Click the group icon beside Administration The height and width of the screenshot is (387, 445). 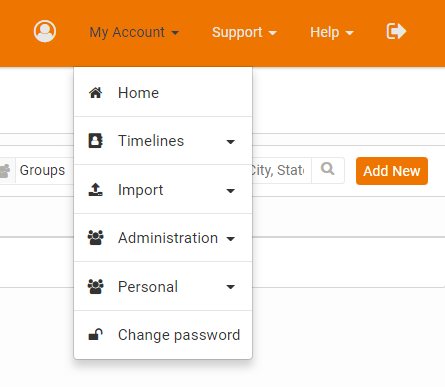tap(96, 238)
